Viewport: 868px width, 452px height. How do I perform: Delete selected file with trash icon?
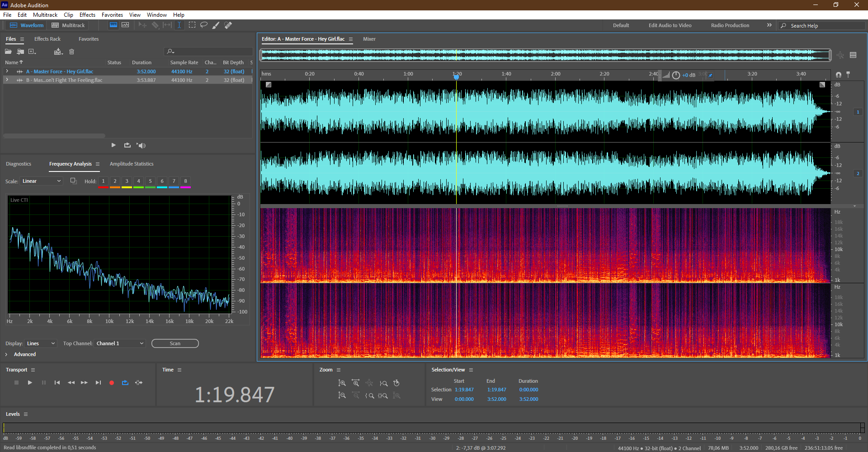point(71,52)
